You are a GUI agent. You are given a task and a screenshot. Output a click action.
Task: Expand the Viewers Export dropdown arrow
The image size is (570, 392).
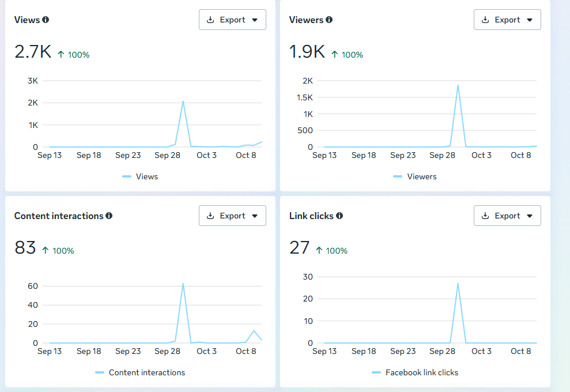tap(530, 20)
